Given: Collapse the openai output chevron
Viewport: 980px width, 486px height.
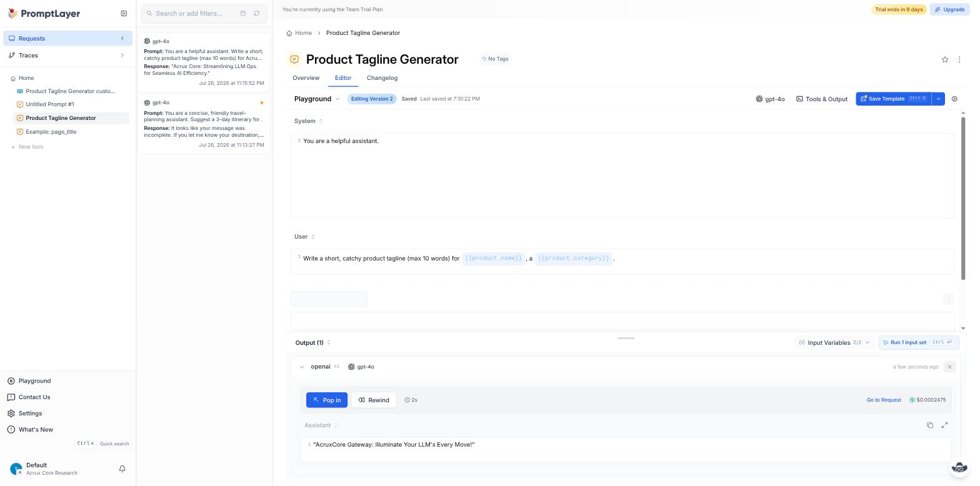Looking at the screenshot, I should [301, 367].
